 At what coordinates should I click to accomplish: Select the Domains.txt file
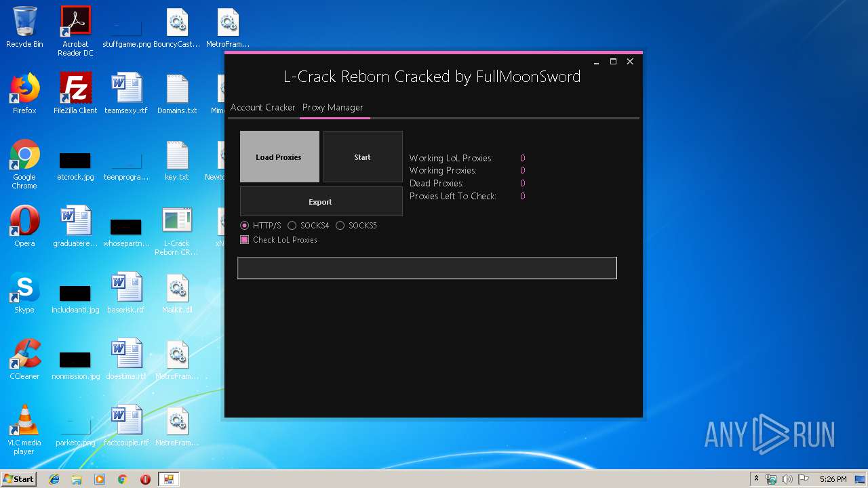tap(177, 94)
